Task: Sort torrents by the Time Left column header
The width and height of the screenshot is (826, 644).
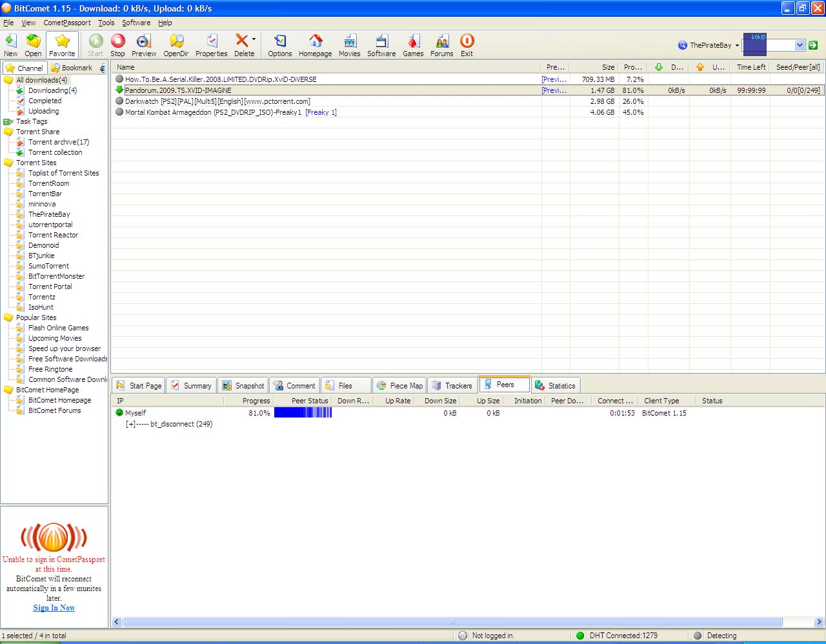Action: 750,67
